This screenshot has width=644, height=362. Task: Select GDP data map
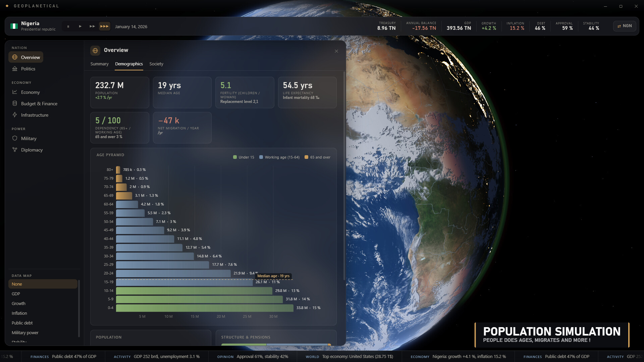click(43, 294)
